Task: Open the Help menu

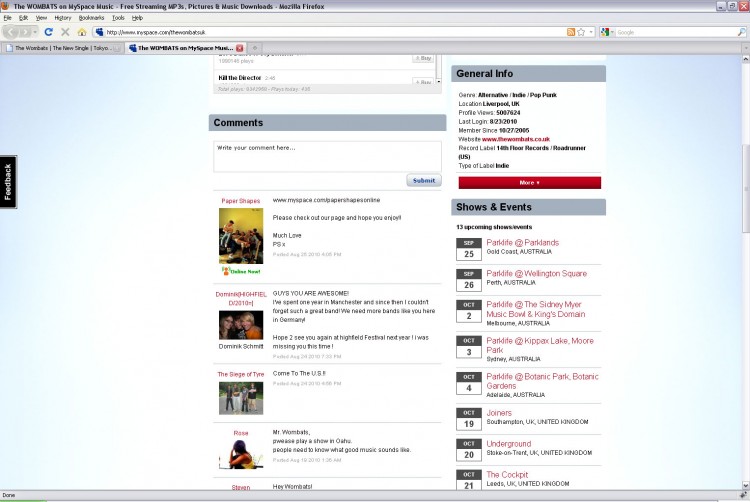Action: click(x=137, y=18)
